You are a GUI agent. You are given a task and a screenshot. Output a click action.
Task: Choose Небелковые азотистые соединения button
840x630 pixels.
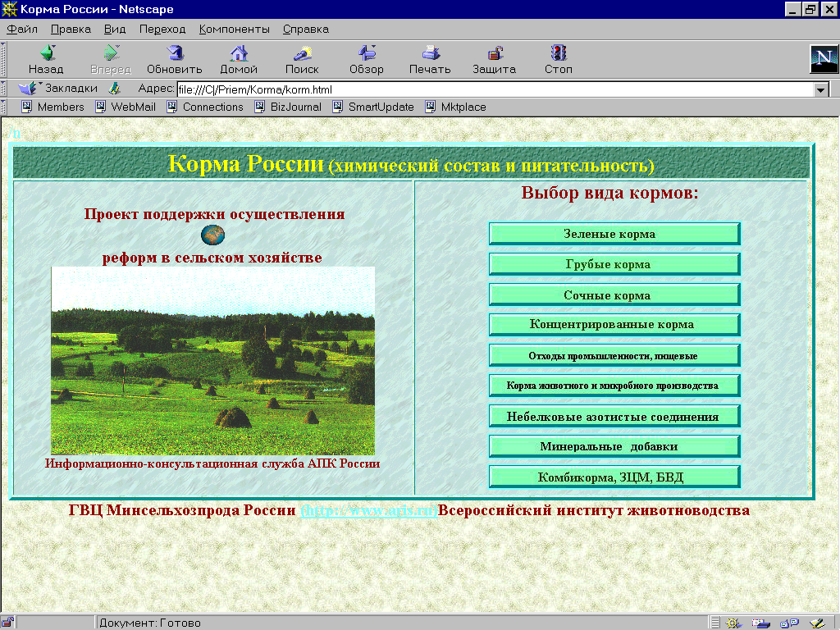pos(614,416)
